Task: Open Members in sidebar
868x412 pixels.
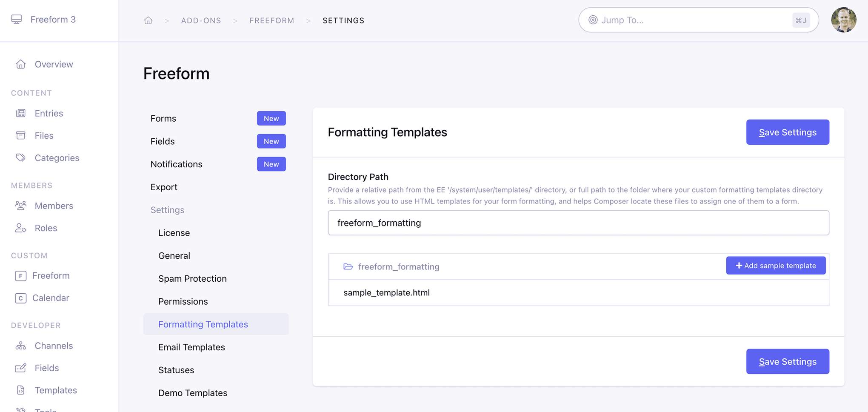Action: (54, 206)
